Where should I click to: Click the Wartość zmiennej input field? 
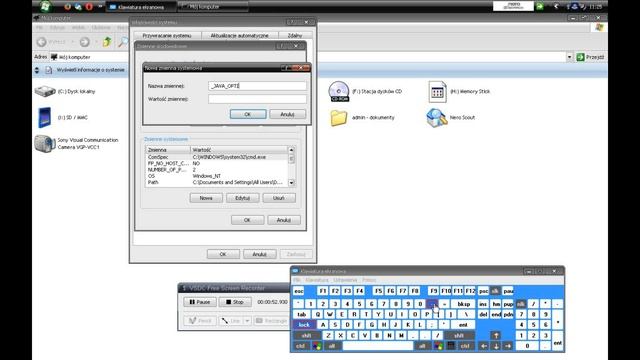(x=257, y=99)
